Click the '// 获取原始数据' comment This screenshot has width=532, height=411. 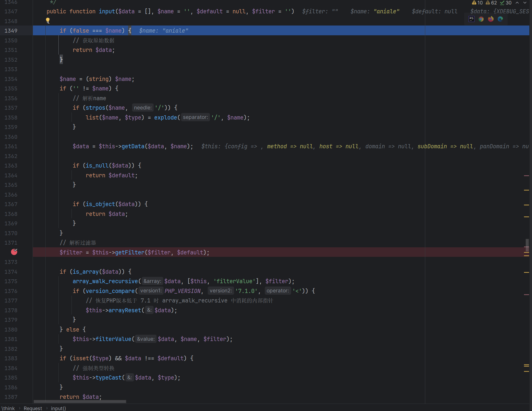pyautogui.click(x=94, y=40)
